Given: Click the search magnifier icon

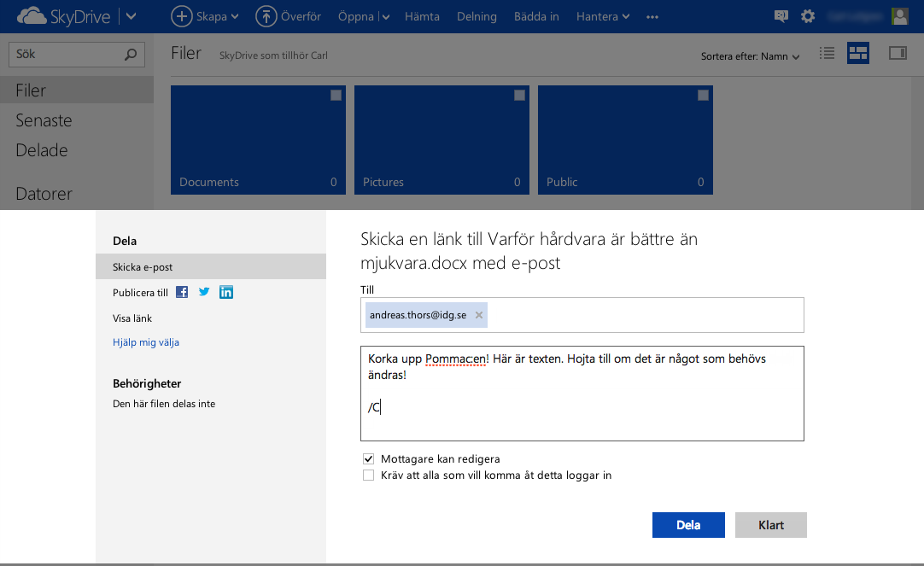Looking at the screenshot, I should (x=131, y=54).
